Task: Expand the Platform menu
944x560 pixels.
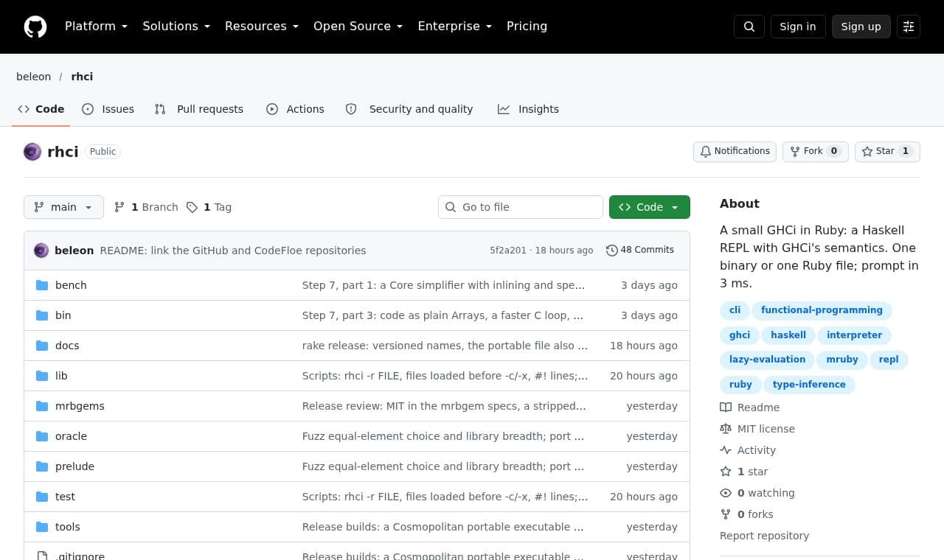Action: (96, 27)
